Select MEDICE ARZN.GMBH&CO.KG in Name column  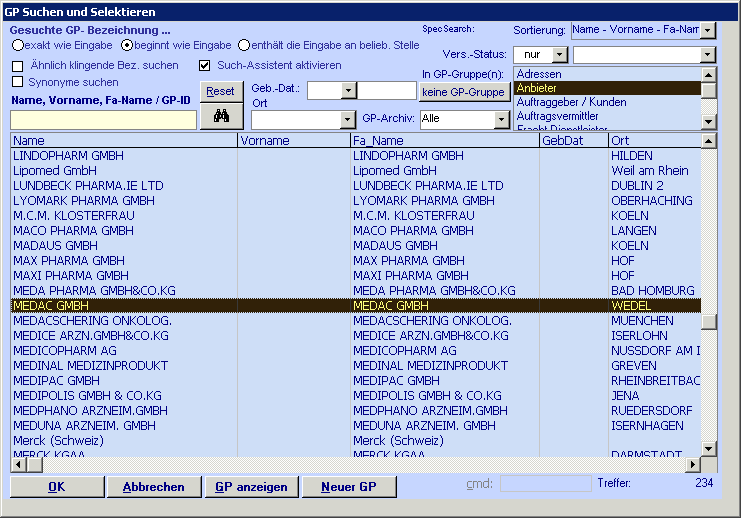(x=124, y=336)
